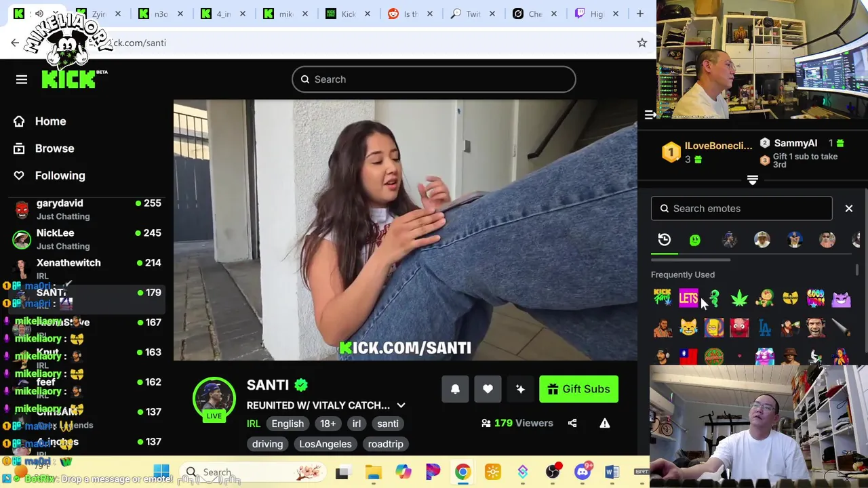The width and height of the screenshot is (868, 488).
Task: Click the Windows Start button
Action: [161, 472]
